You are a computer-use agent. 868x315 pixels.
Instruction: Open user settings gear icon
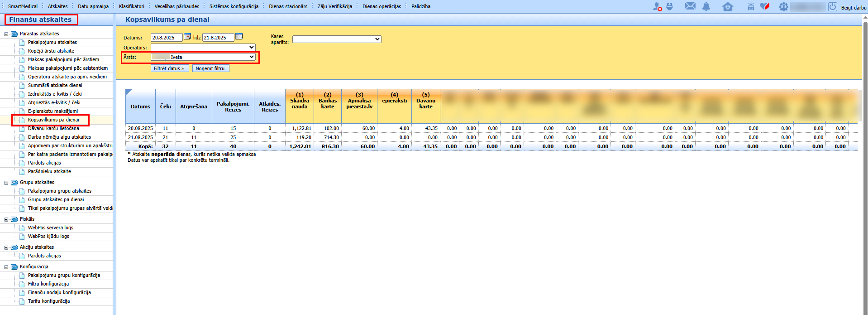(783, 7)
